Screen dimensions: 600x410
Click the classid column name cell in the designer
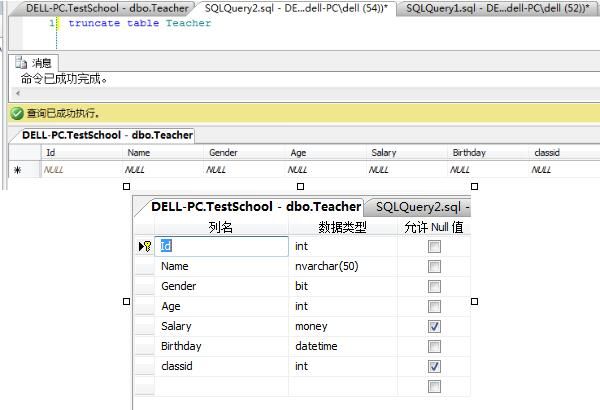coord(221,366)
